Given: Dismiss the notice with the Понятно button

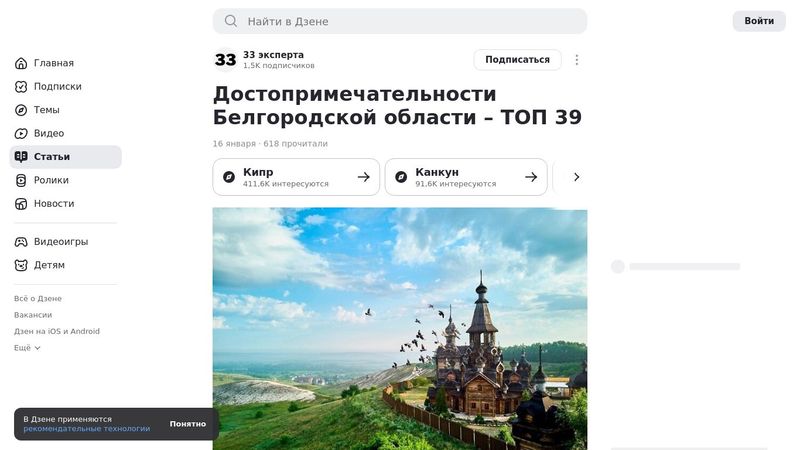Looking at the screenshot, I should pyautogui.click(x=188, y=424).
